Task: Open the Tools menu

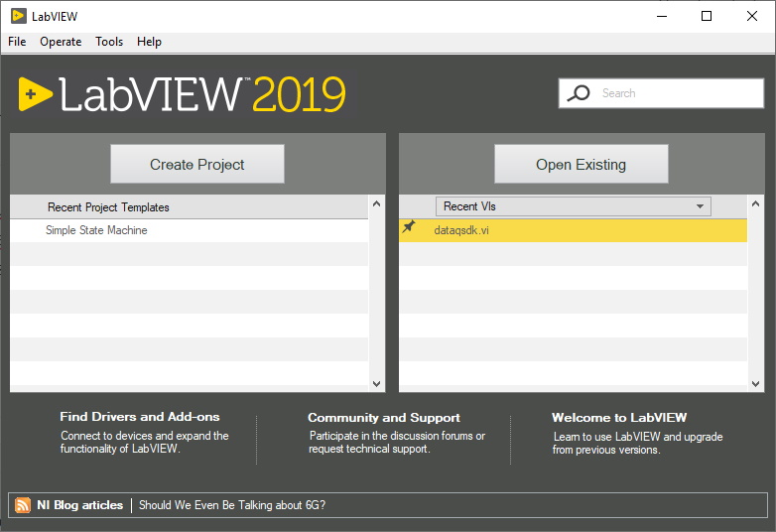Action: pos(109,42)
